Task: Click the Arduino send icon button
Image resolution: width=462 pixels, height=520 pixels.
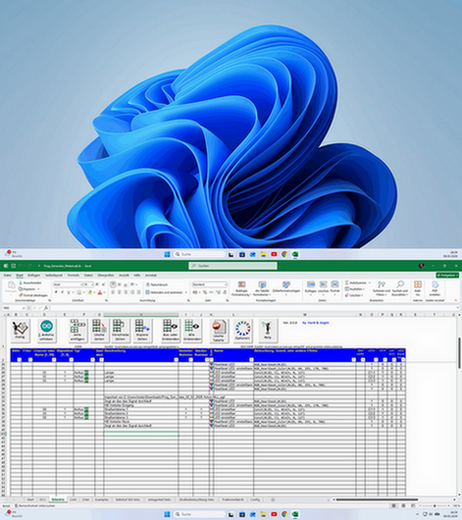Action: (x=46, y=330)
